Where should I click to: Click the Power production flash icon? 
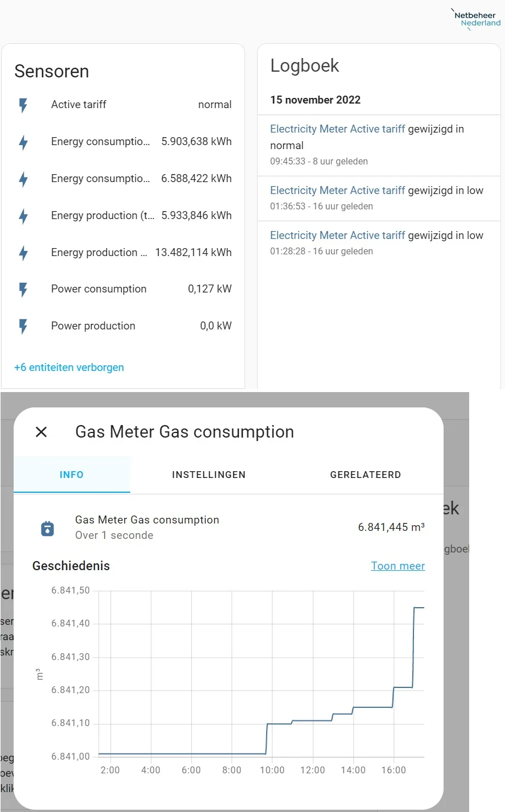click(x=23, y=327)
